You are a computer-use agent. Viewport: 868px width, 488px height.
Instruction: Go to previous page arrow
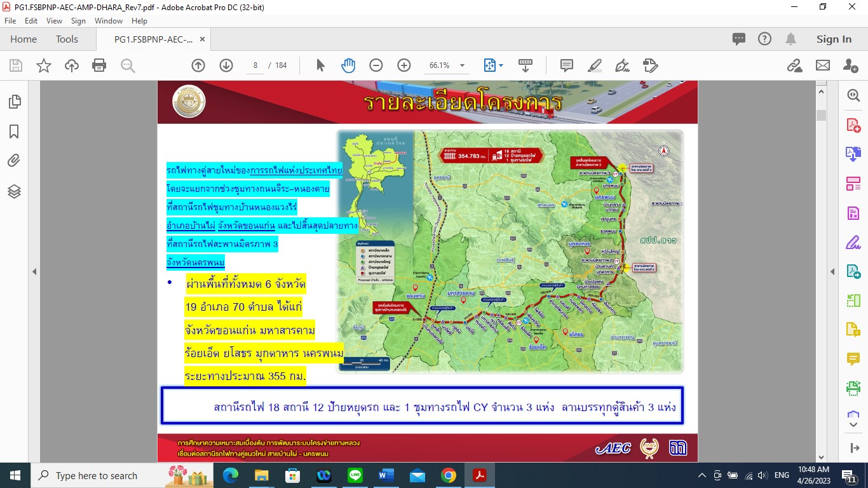click(198, 65)
